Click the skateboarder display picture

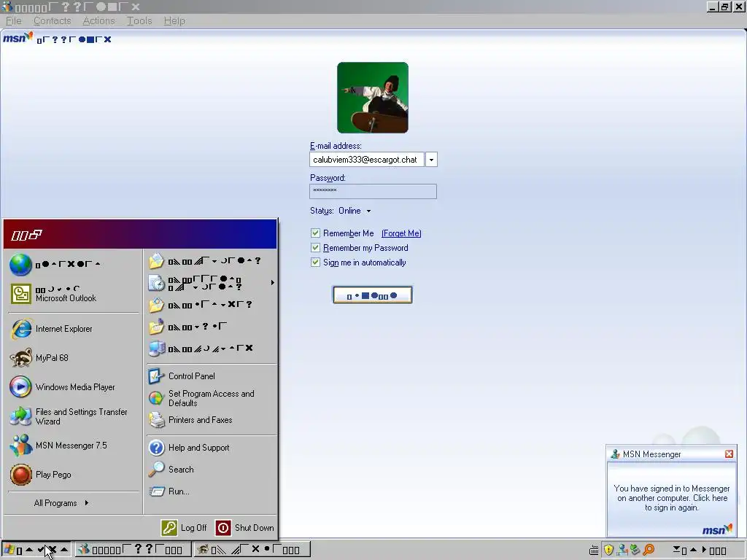(x=373, y=98)
